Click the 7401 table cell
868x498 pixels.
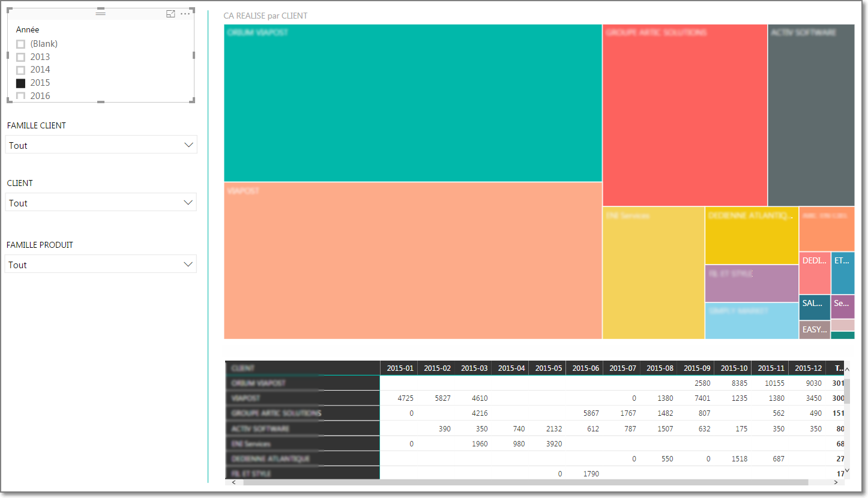tap(702, 398)
